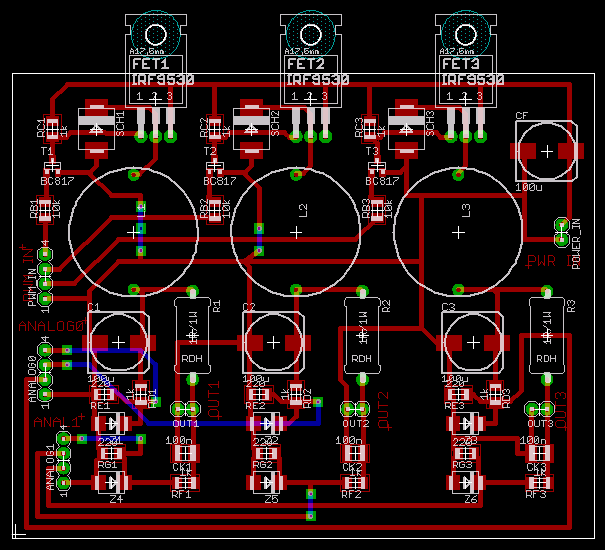The width and height of the screenshot is (605, 550).
Task: Select resistor RG3 pad
Action: 466,453
